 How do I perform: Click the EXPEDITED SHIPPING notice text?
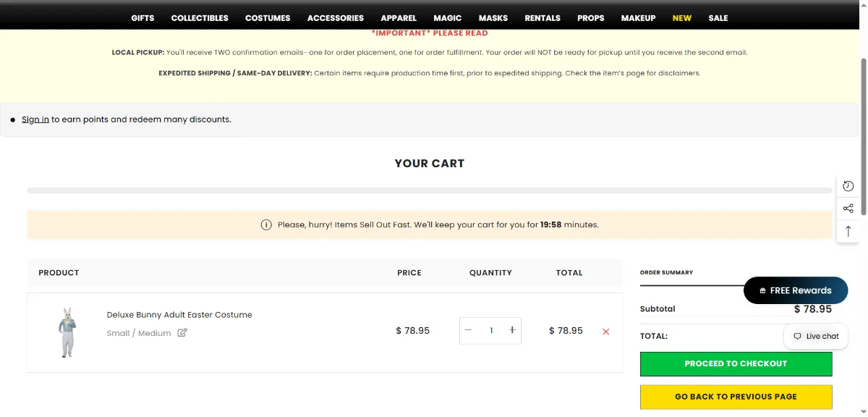[430, 73]
